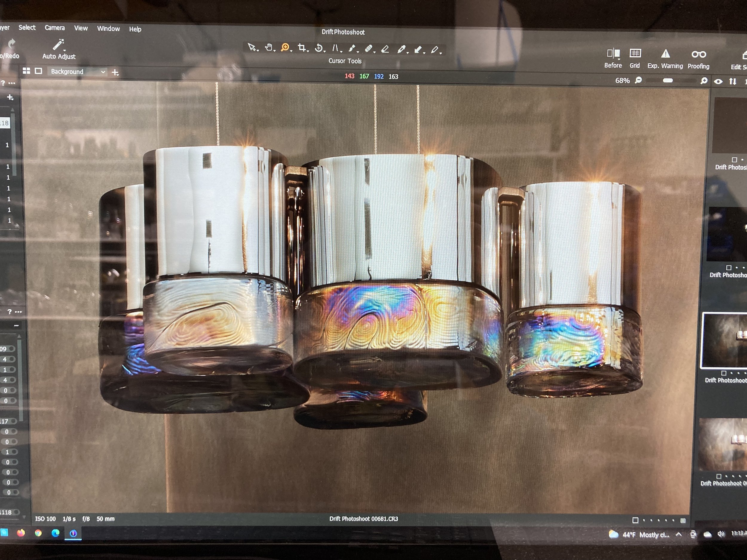This screenshot has height=560, width=747.
Task: Choose the Draw Mask brush tool
Action: [352, 49]
